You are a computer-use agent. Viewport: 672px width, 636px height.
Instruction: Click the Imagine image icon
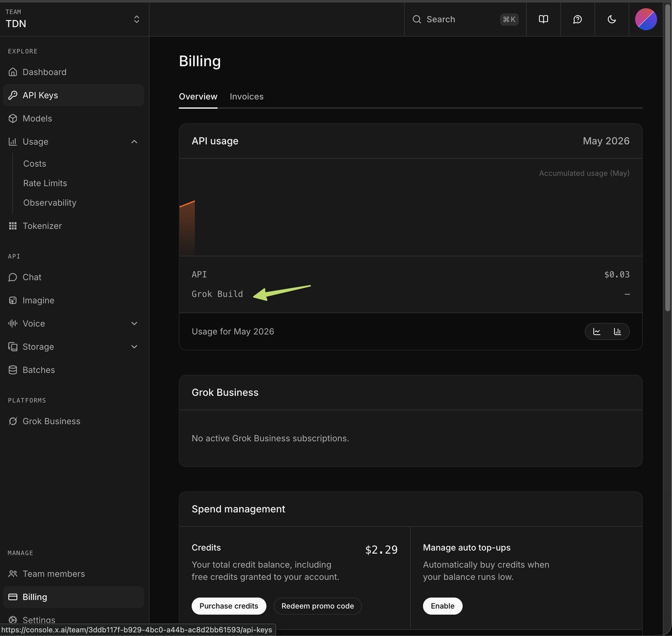(x=13, y=301)
